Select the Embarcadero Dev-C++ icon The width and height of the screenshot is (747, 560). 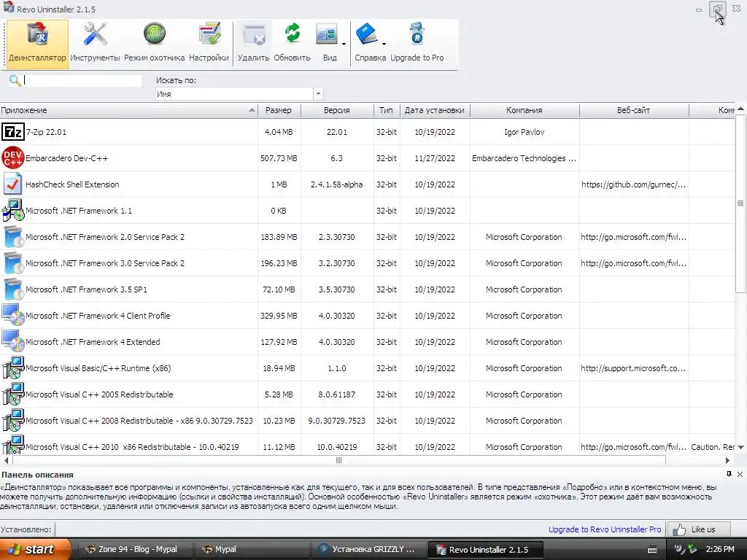click(13, 158)
